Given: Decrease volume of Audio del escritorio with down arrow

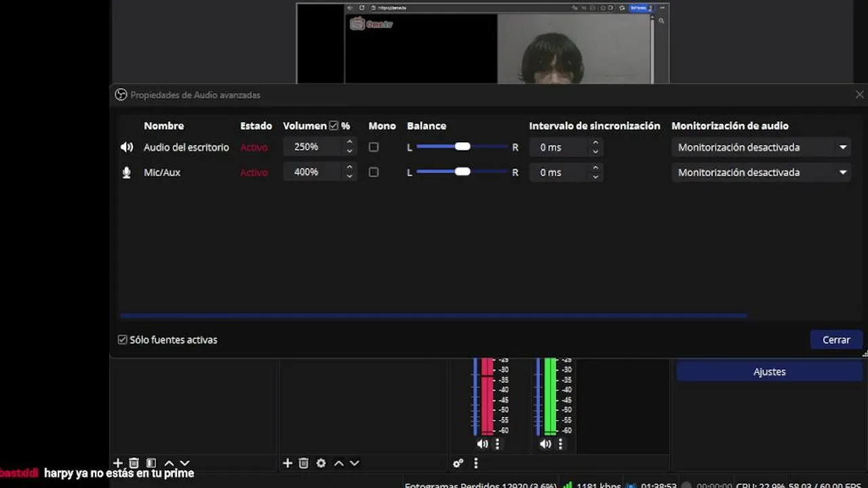Looking at the screenshot, I should click(349, 151).
